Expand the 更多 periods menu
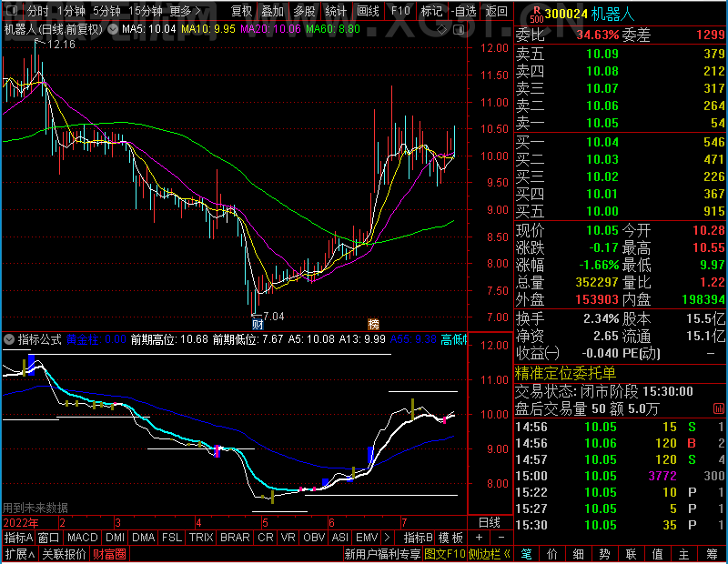 pyautogui.click(x=186, y=11)
